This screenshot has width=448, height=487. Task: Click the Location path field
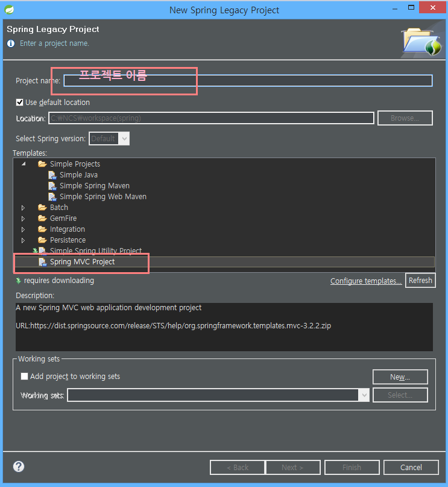tap(211, 118)
